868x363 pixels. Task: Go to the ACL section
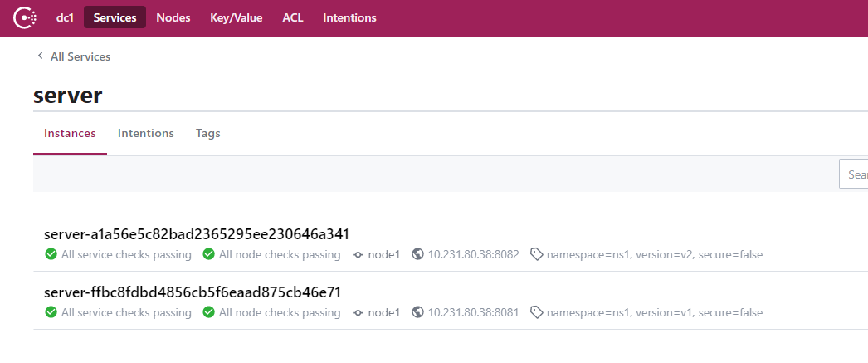point(293,17)
